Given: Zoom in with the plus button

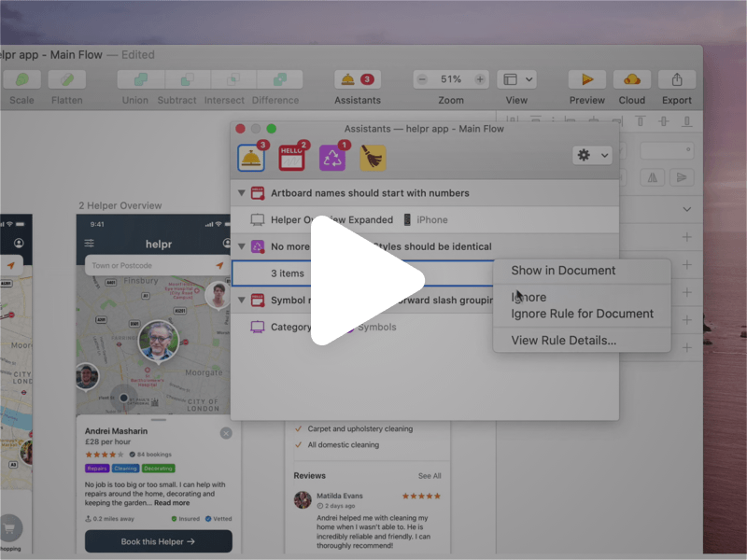Looking at the screenshot, I should [x=480, y=79].
